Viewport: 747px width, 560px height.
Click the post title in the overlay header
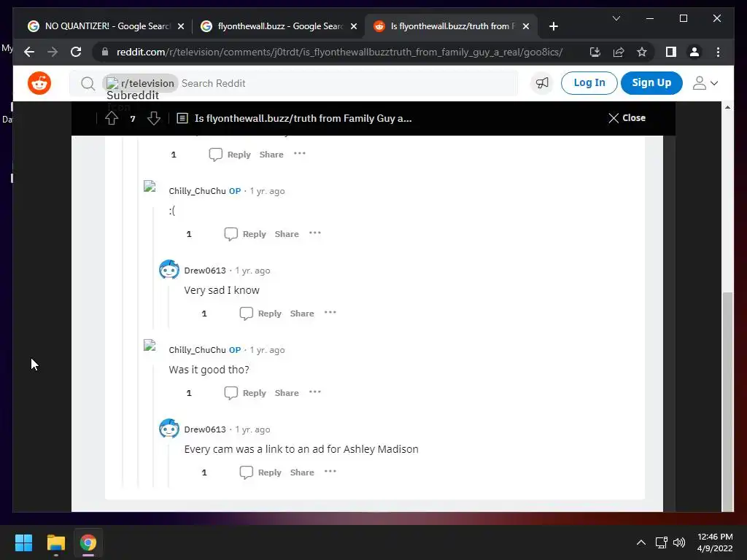(x=303, y=118)
